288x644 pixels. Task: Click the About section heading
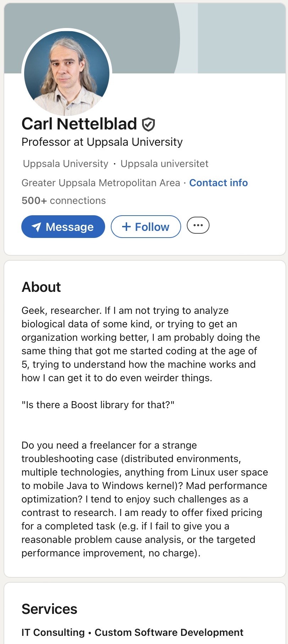[41, 287]
